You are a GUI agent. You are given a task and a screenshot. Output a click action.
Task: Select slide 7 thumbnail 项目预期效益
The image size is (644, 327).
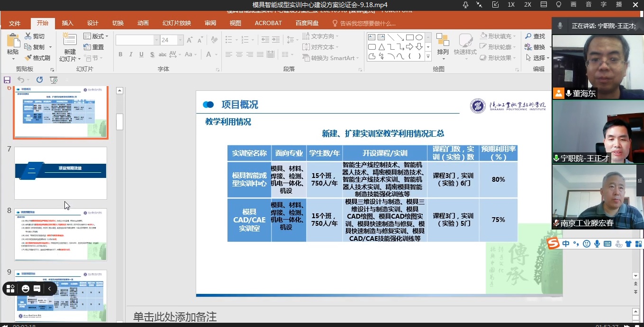click(61, 173)
